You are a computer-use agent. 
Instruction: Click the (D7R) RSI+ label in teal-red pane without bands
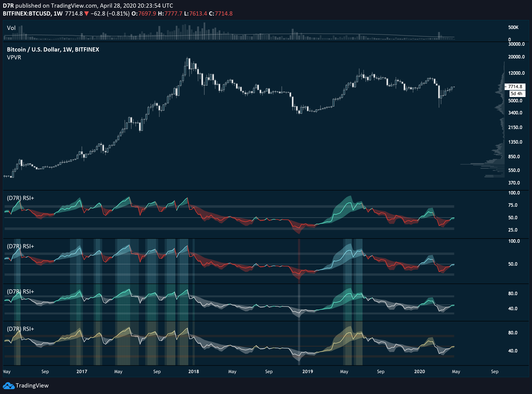(20, 198)
